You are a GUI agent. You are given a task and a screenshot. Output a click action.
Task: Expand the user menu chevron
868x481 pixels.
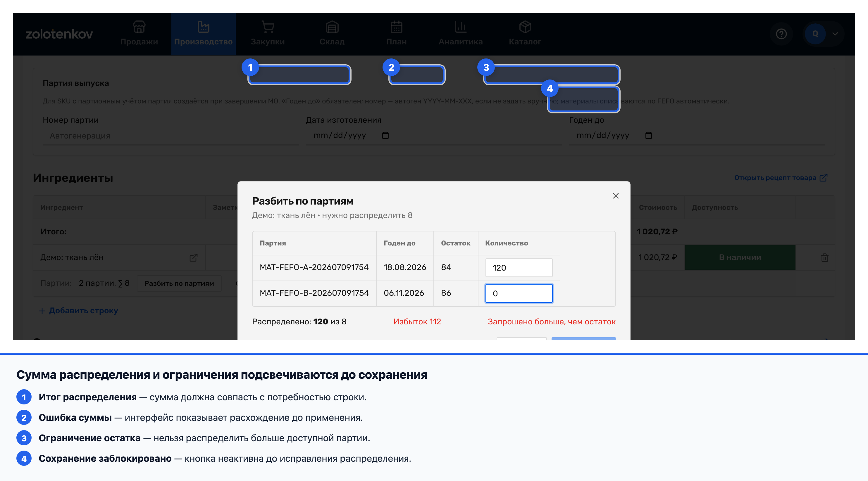point(835,34)
